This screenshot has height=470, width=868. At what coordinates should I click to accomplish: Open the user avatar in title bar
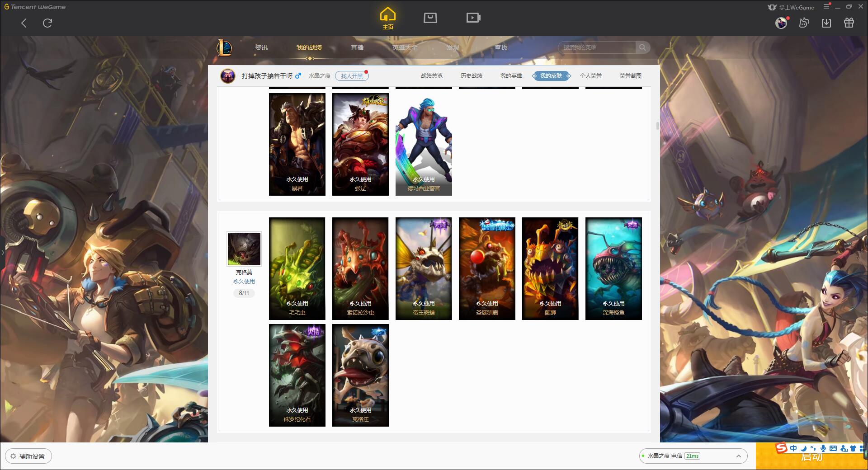781,23
